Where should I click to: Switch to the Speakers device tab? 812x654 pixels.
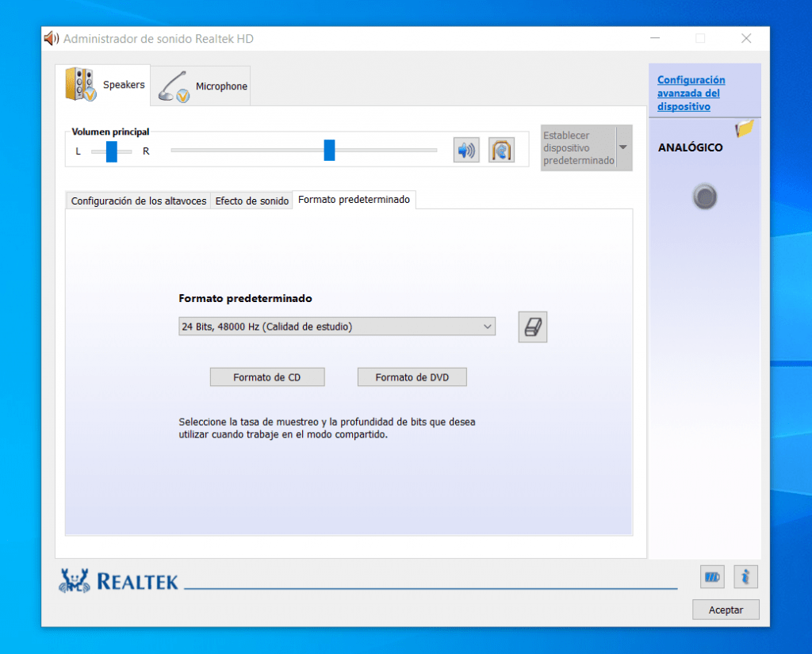tap(106, 85)
